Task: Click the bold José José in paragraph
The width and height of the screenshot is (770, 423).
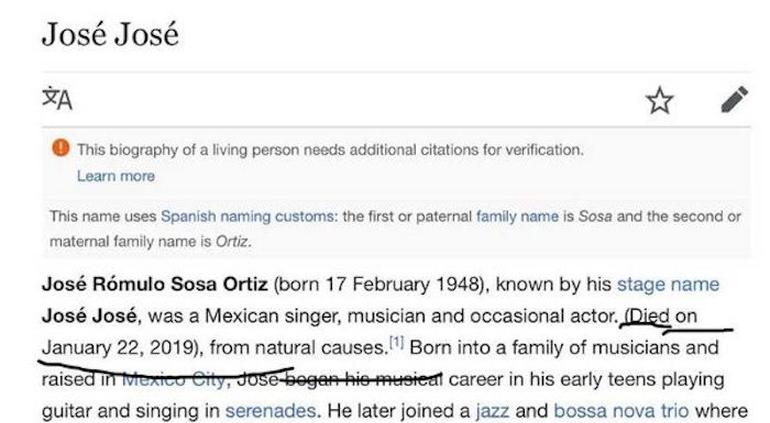Action: pyautogui.click(x=89, y=315)
